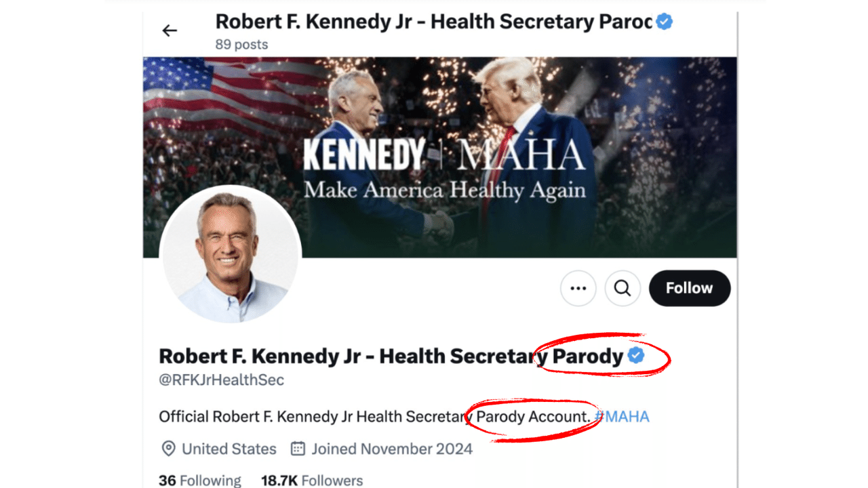
Task: Click the verified checkmark in the header title
Action: [x=663, y=22]
